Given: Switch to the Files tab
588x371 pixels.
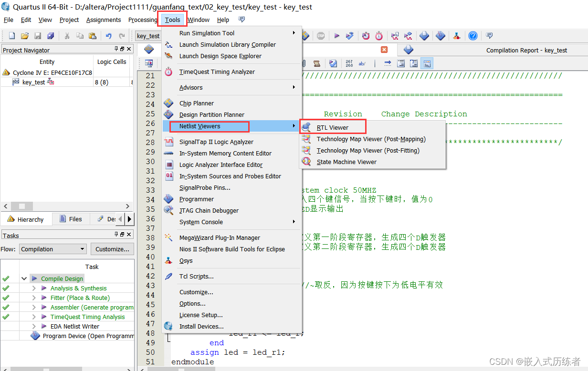Looking at the screenshot, I should 71,219.
